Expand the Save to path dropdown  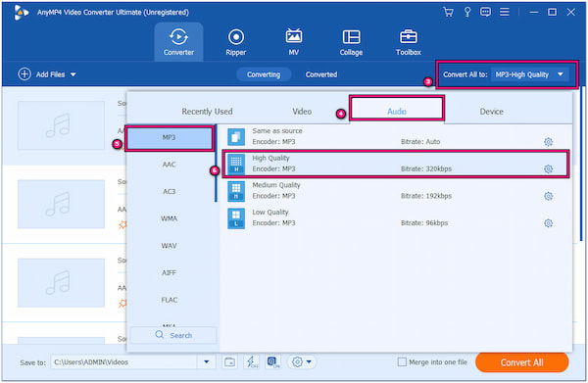tap(206, 362)
